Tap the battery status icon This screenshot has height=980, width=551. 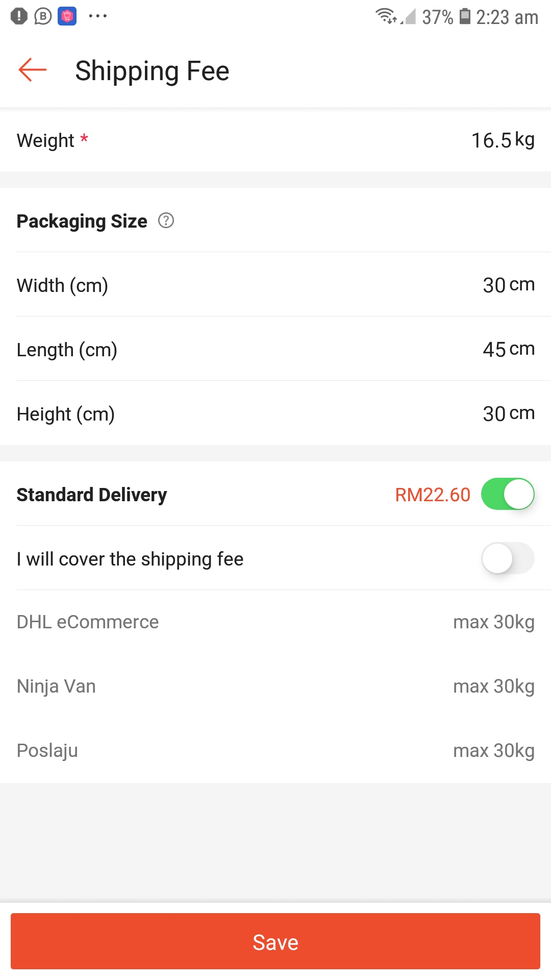[465, 16]
